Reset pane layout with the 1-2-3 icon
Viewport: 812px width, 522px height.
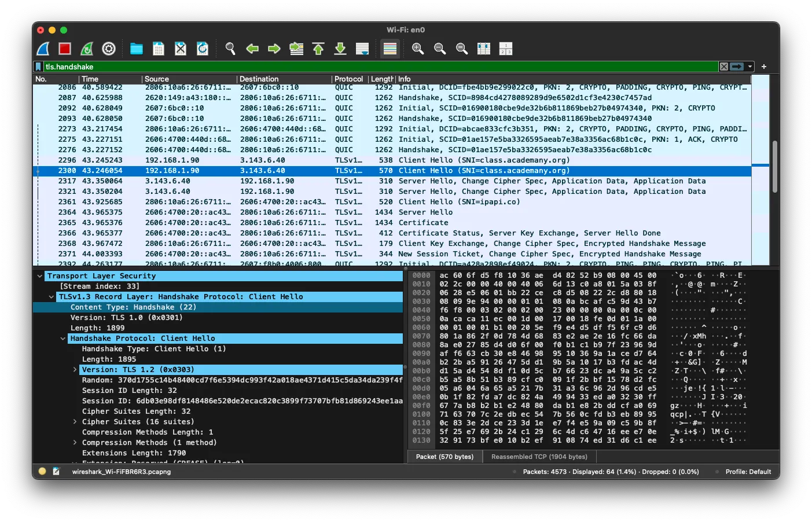click(x=506, y=49)
